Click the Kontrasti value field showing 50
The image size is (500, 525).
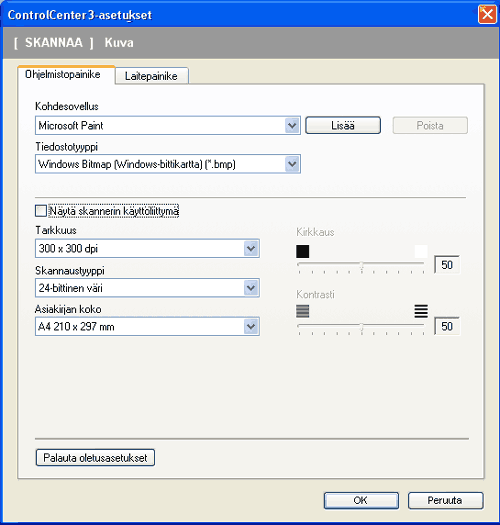(x=447, y=326)
